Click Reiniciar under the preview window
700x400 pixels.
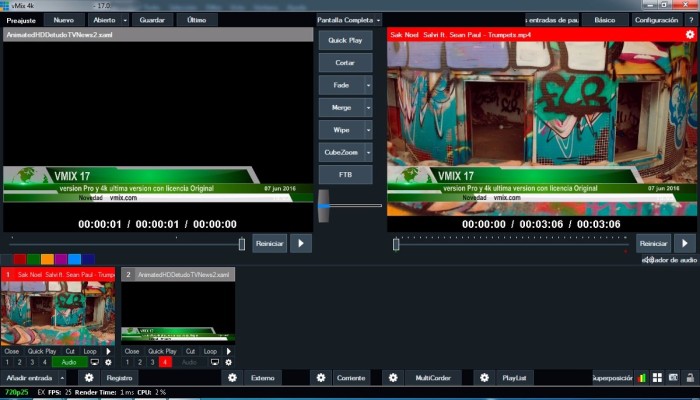click(270, 243)
